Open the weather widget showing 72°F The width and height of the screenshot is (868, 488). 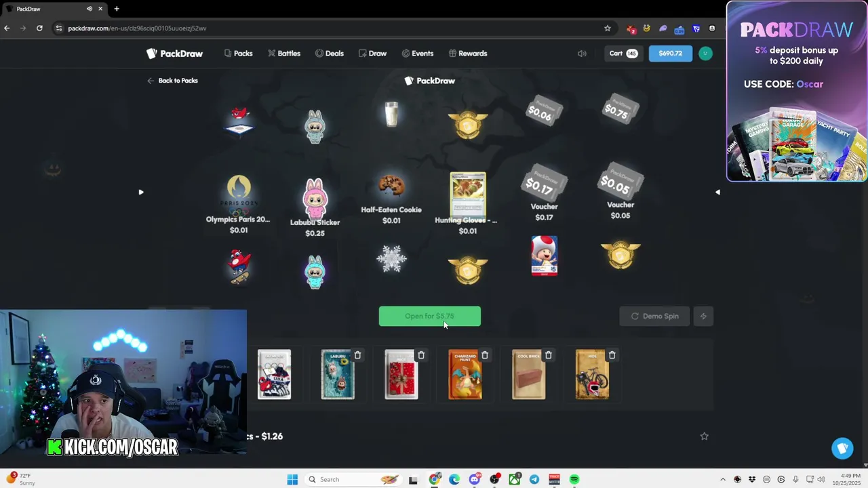[x=20, y=479]
